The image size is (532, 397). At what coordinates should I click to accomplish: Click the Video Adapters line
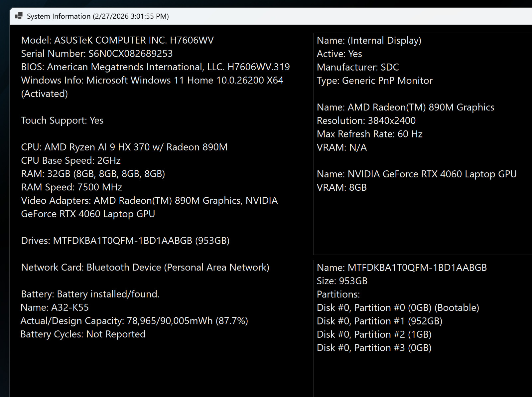point(149,201)
